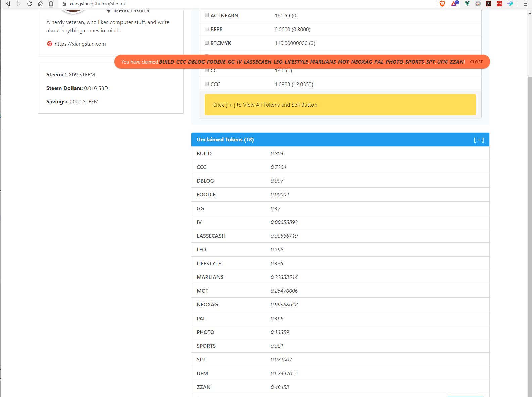Open the browser hamburger menu
The width and height of the screenshot is (532, 397).
(525, 4)
